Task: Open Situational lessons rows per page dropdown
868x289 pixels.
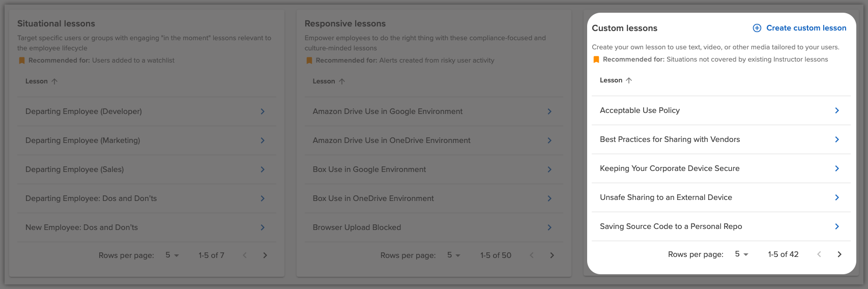Action: point(172,255)
